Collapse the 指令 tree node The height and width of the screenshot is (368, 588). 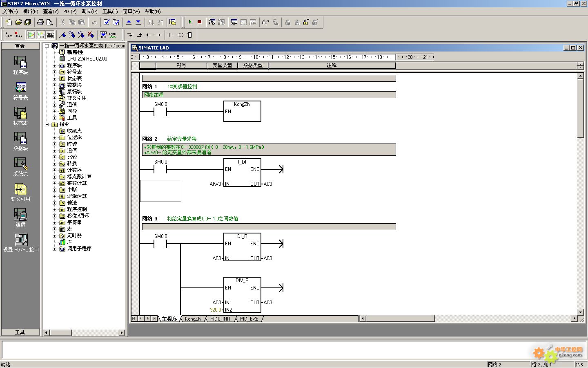pos(47,124)
